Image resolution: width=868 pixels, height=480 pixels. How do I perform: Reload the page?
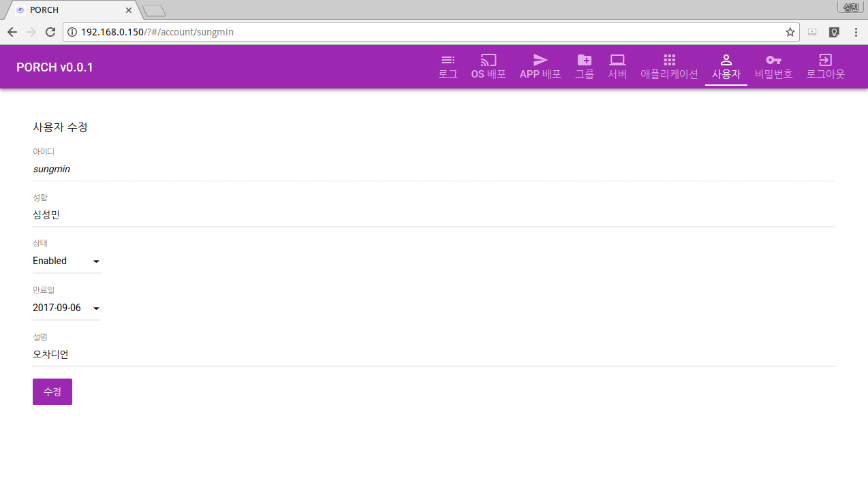pyautogui.click(x=50, y=32)
